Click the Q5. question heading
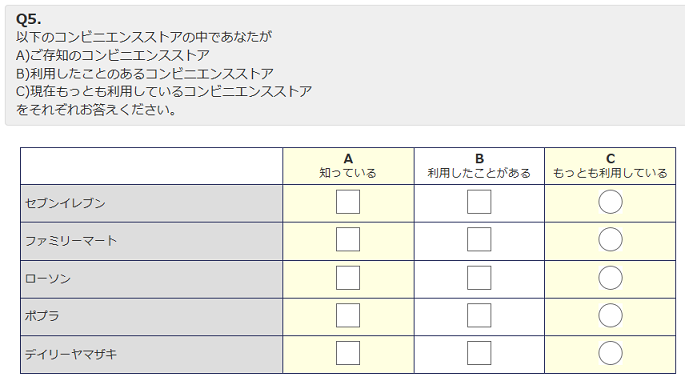Screen dimensions: 685x381 tap(28, 19)
